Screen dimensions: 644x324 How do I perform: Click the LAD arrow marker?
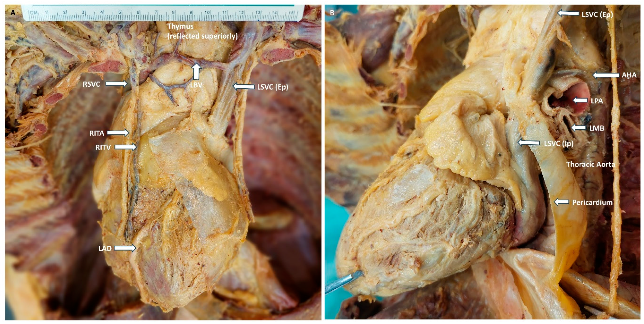pos(125,248)
